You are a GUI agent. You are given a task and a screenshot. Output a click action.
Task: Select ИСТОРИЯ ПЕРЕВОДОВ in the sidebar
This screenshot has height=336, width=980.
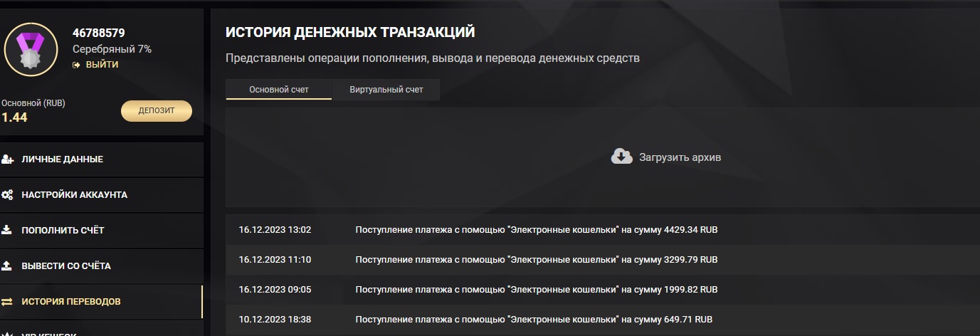click(x=102, y=301)
